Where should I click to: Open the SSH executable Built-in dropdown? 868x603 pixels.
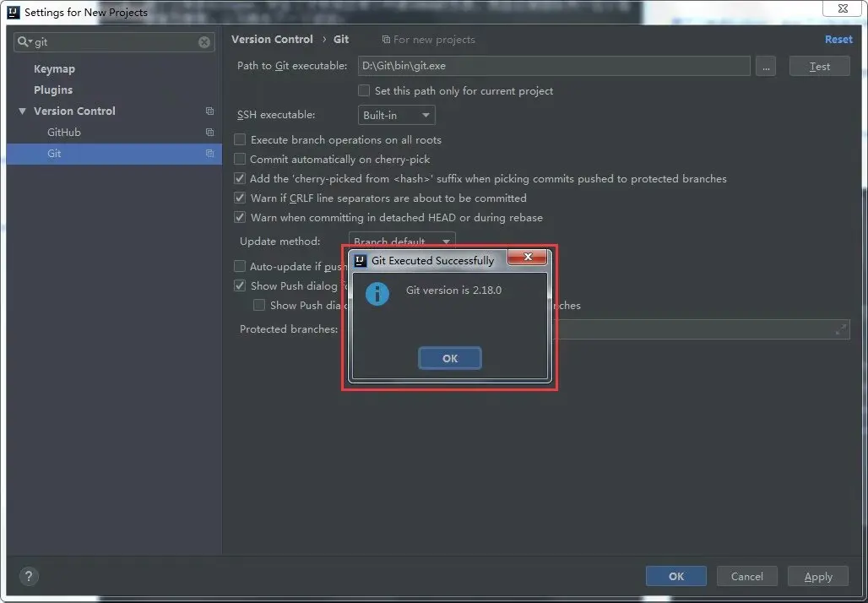click(x=396, y=115)
